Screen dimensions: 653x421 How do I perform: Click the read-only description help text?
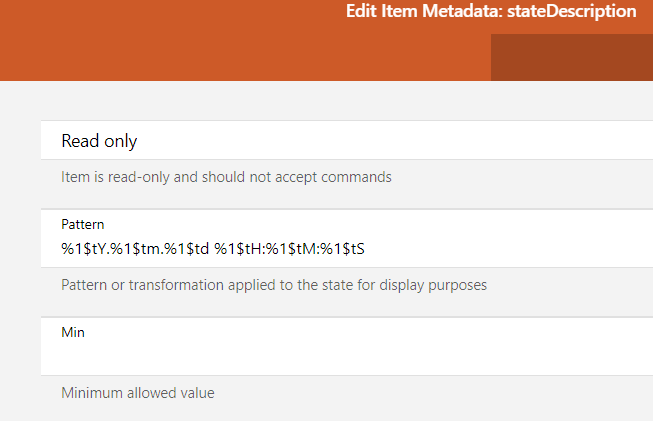[x=226, y=177]
